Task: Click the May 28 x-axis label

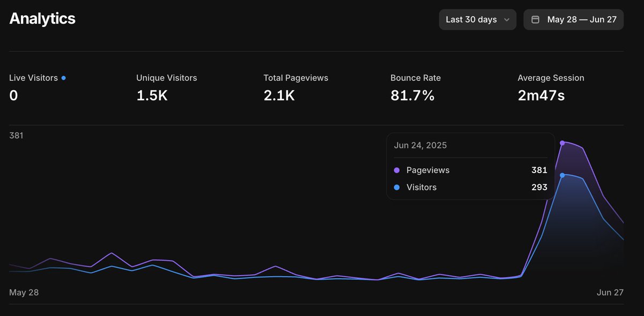Action: point(24,292)
